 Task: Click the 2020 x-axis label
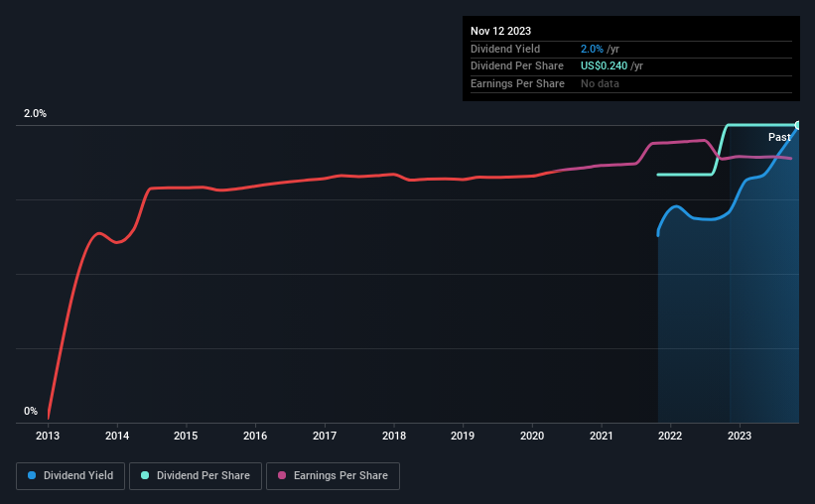[x=532, y=436]
